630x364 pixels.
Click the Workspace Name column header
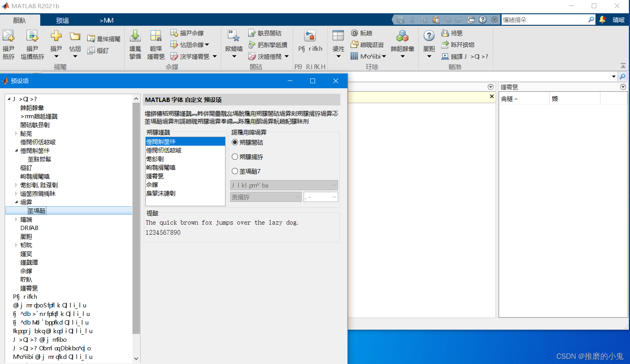point(524,99)
